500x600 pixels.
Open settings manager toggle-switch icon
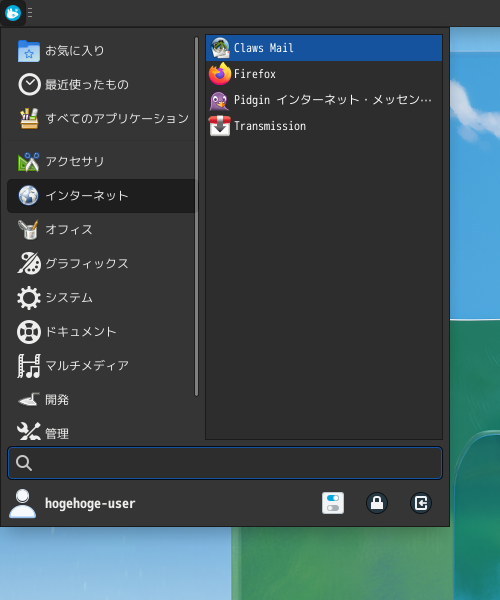(333, 503)
